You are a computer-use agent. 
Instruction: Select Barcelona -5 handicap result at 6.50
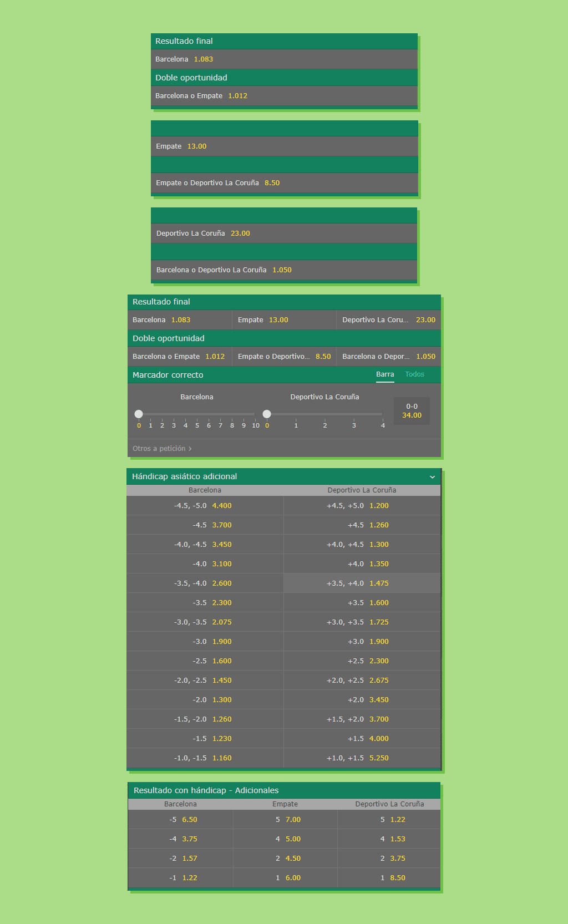[181, 820]
